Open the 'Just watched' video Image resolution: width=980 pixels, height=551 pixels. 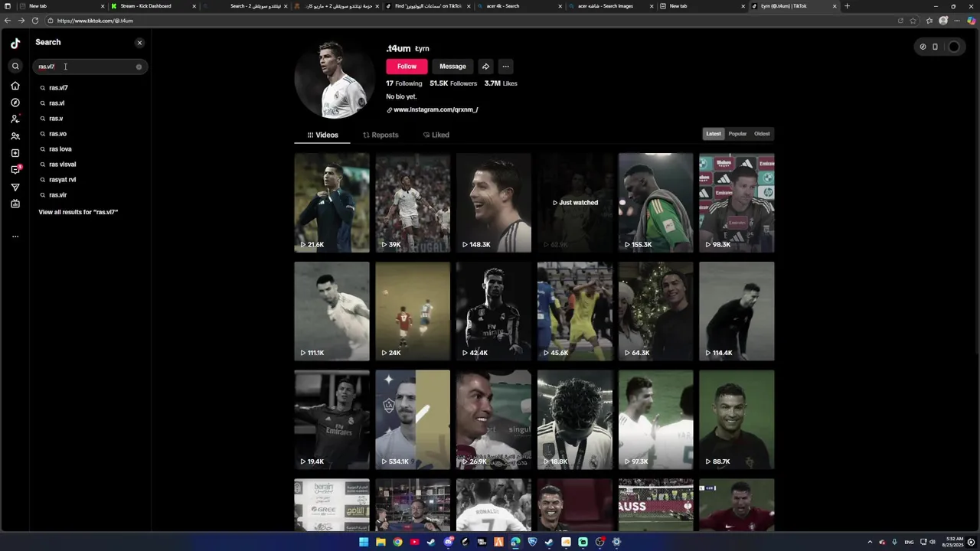[x=575, y=203]
